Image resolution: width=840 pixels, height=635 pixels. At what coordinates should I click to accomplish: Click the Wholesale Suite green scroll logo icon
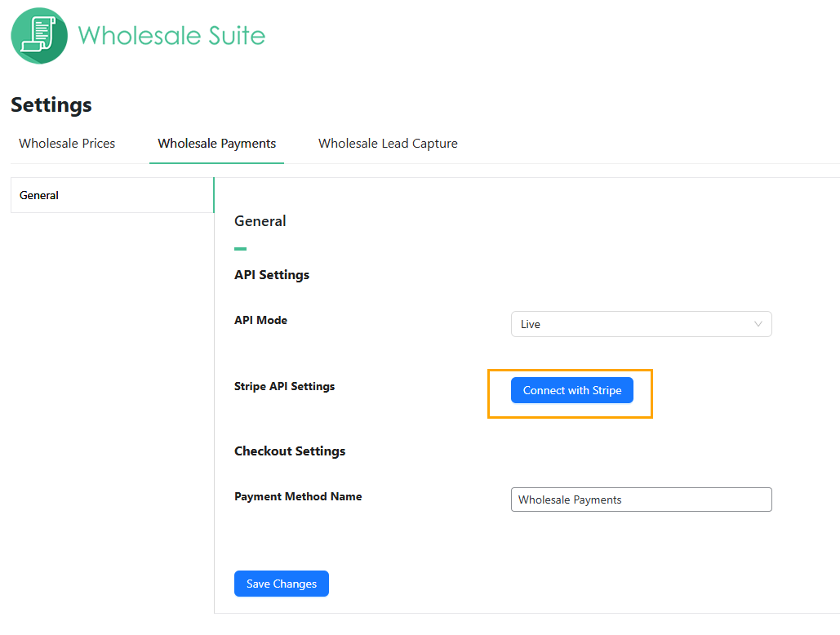tap(39, 36)
